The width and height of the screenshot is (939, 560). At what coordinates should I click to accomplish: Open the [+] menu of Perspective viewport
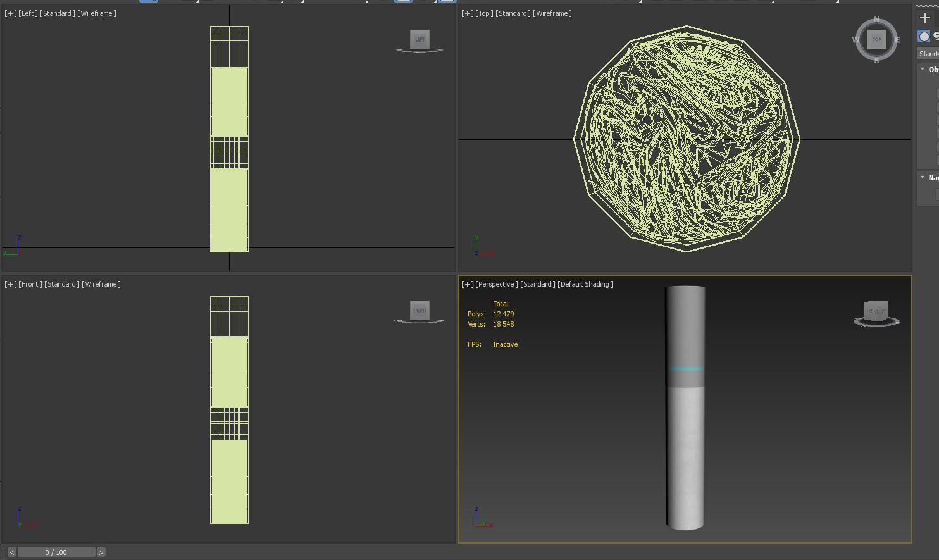coord(467,284)
